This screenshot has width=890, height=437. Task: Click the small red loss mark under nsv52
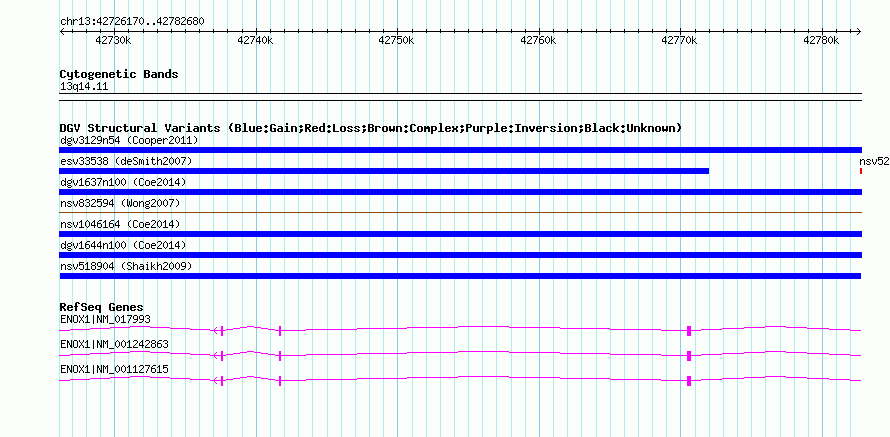click(861, 171)
